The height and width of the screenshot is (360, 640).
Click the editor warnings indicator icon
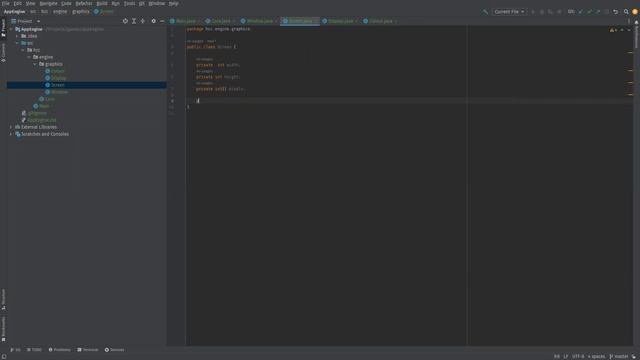(613, 30)
